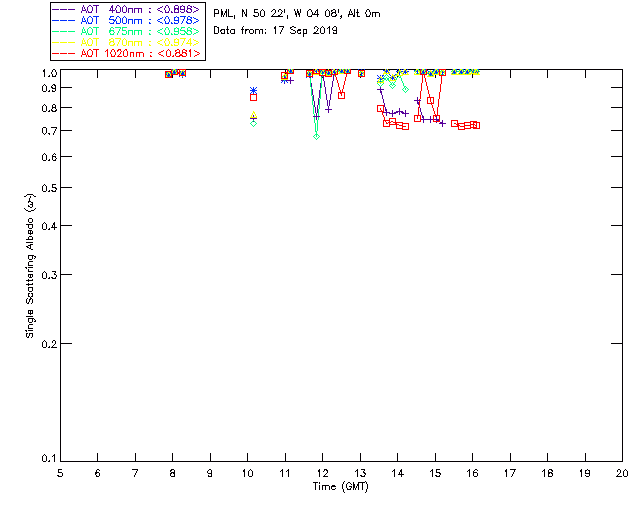This screenshot has height=512, width=640.
Task: Click the blue dashed line sample in legend
Action: (64, 20)
